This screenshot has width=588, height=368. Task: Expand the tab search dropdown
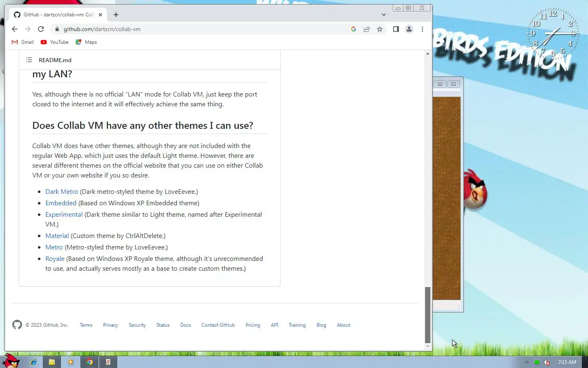pyautogui.click(x=384, y=15)
